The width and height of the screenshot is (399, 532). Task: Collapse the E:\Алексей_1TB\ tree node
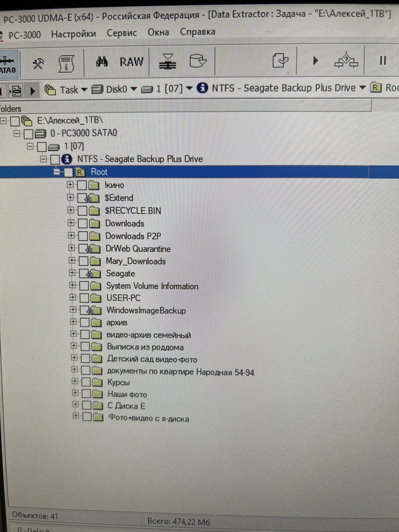tap(4, 120)
